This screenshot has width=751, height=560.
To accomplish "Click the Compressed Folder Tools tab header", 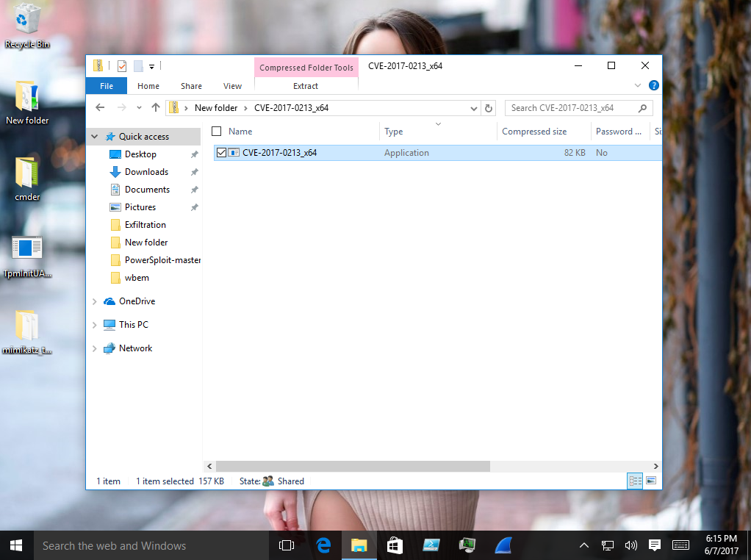I will [x=306, y=68].
